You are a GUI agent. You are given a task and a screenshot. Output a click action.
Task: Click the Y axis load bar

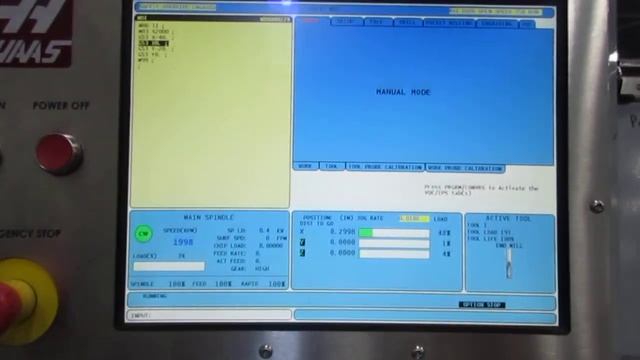[x=394, y=244]
